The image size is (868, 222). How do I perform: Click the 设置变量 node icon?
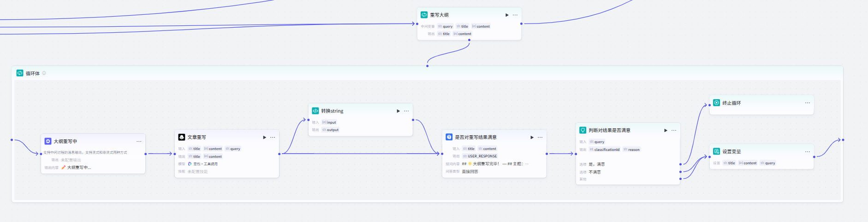click(717, 151)
